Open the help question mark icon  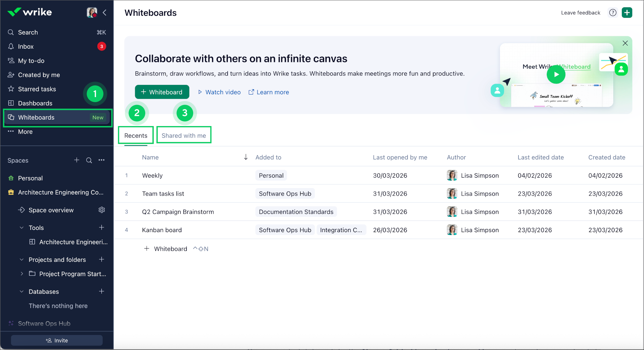613,13
